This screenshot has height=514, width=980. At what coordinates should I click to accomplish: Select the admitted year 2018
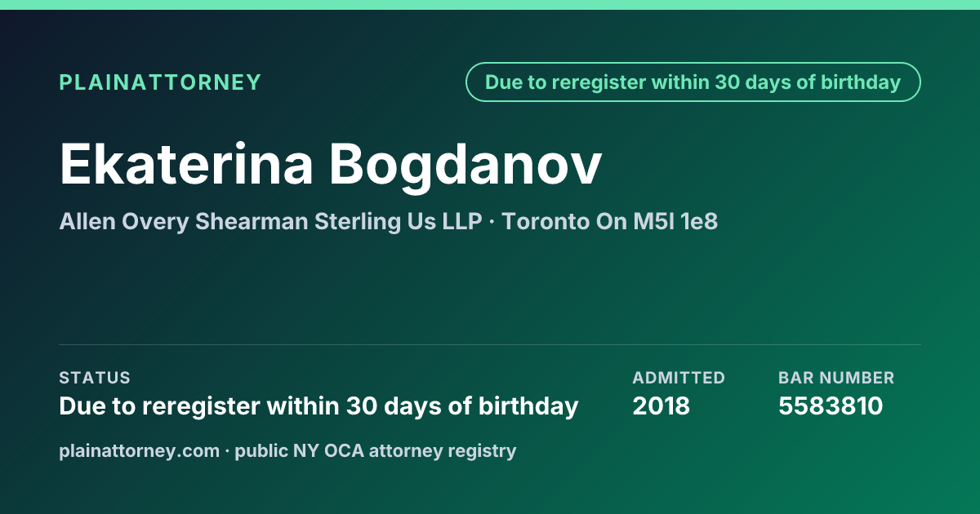point(661,405)
